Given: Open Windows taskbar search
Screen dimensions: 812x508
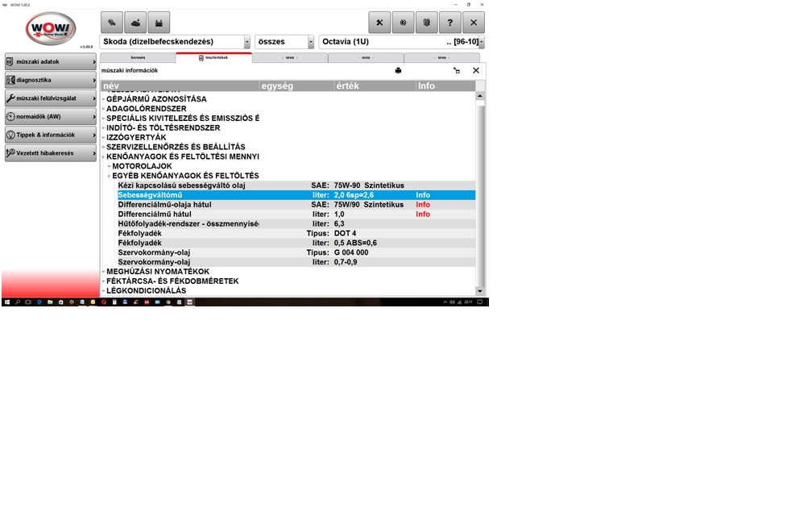Looking at the screenshot, I should click(x=18, y=302).
